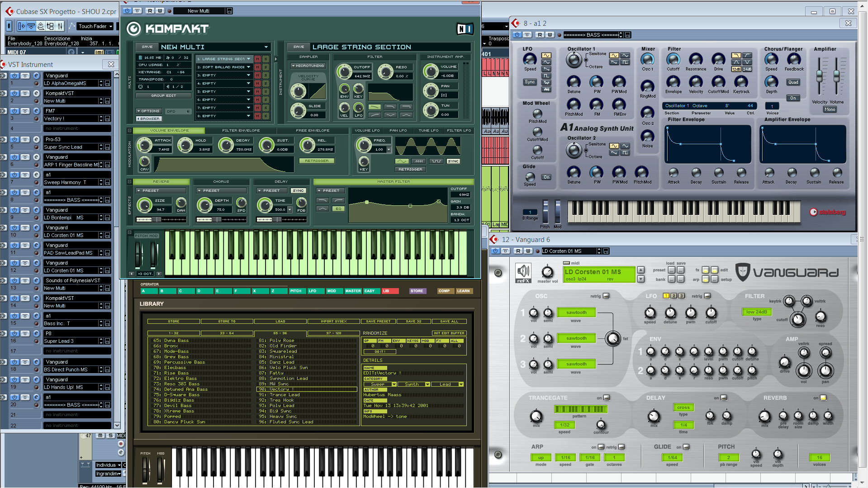Click the Write automation button in A1 window

[x=550, y=35]
